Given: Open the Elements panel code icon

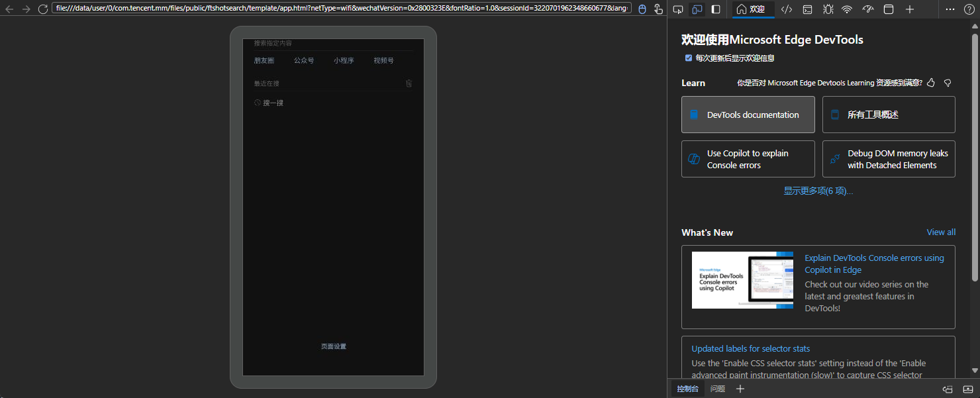Looking at the screenshot, I should pos(786,9).
